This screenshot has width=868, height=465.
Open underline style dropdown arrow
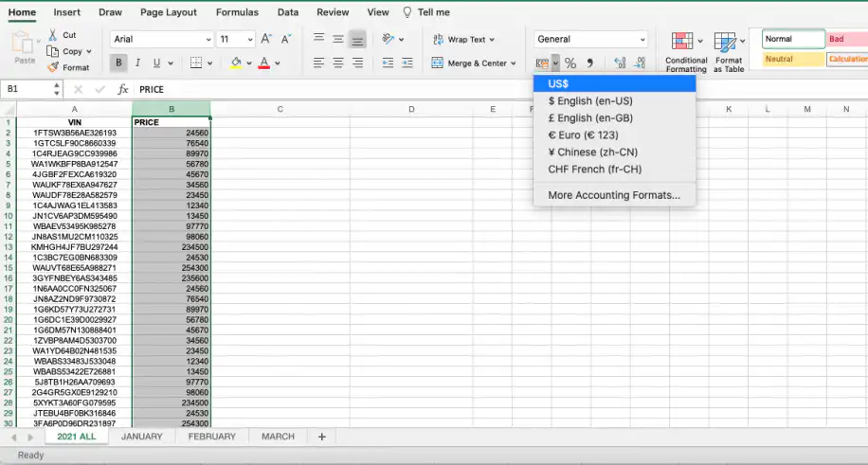(171, 63)
